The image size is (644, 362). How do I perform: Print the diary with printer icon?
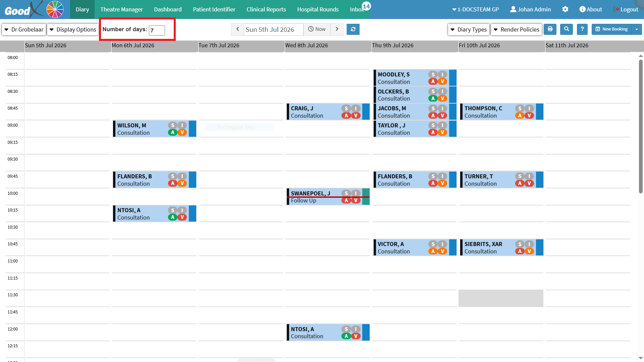point(550,29)
